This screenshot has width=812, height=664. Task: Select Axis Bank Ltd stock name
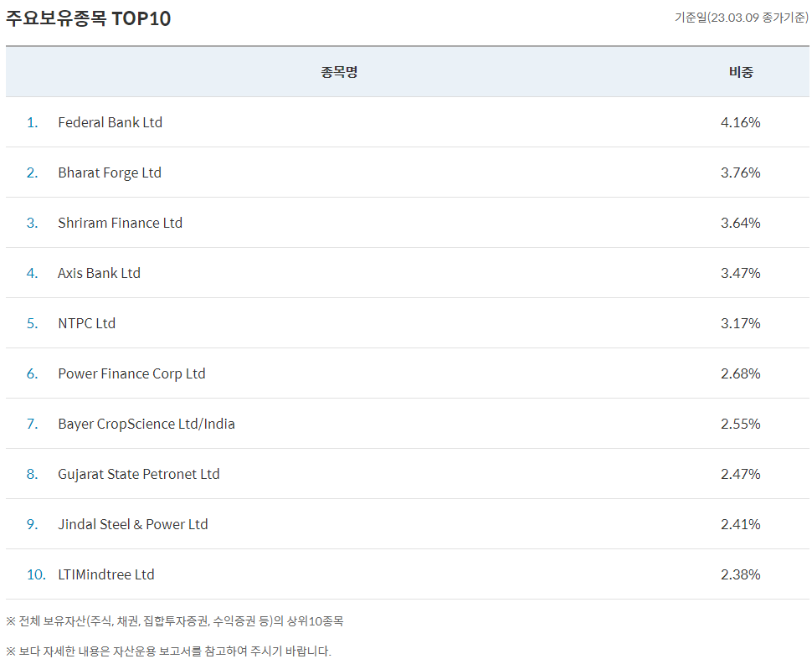99,273
